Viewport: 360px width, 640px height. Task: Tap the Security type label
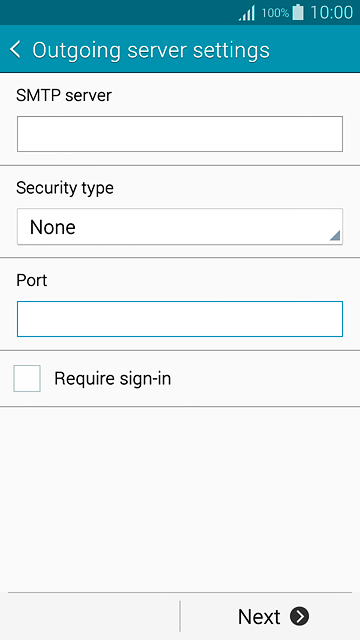click(65, 188)
